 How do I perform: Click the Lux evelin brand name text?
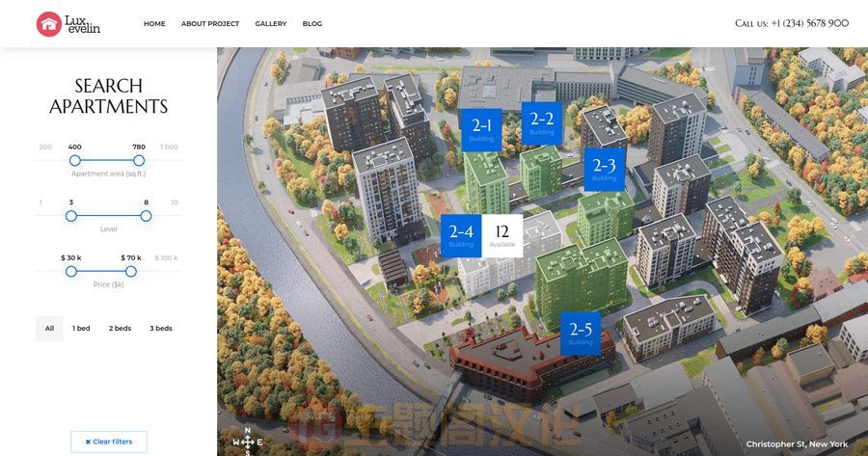tap(83, 24)
